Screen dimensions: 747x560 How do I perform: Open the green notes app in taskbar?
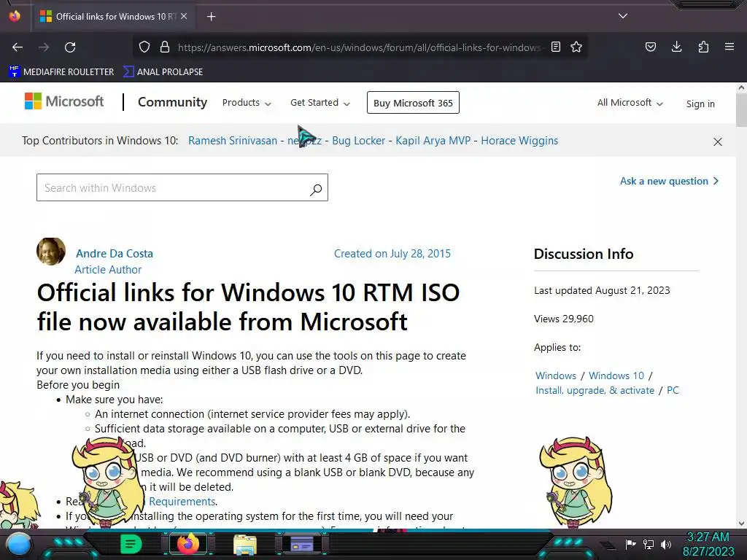[131, 543]
